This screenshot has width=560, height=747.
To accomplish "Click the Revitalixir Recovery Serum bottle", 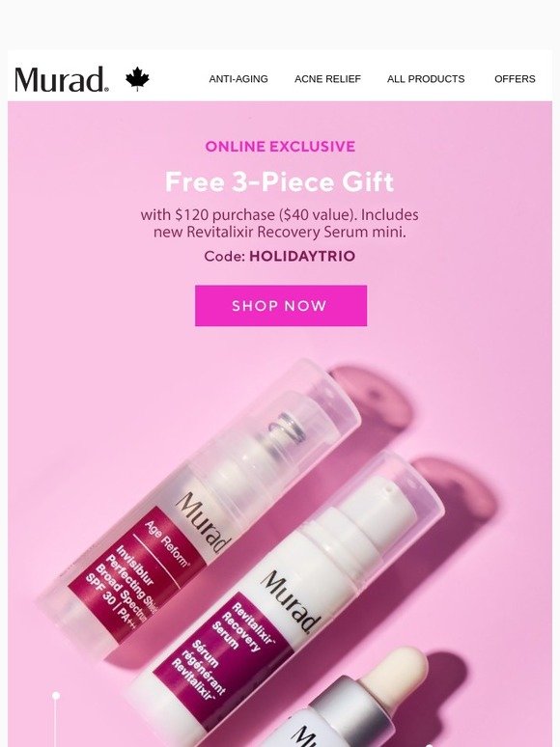I will (286, 595).
